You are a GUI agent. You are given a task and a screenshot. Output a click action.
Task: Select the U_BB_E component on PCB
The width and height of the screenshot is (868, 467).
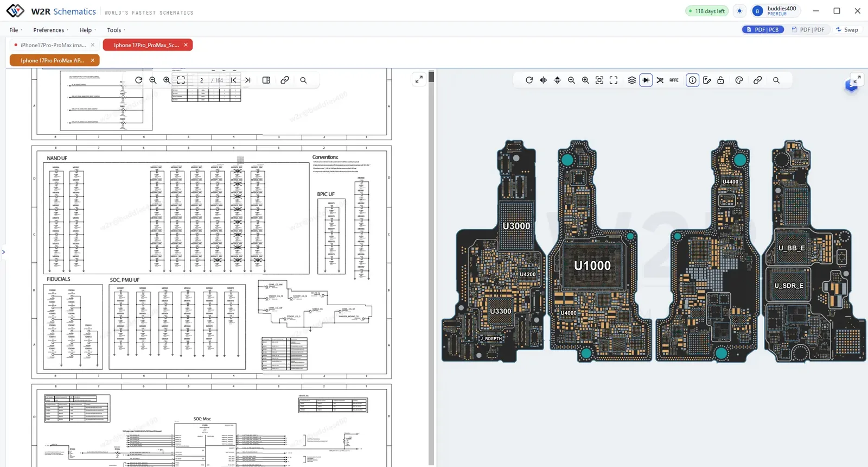tap(792, 248)
